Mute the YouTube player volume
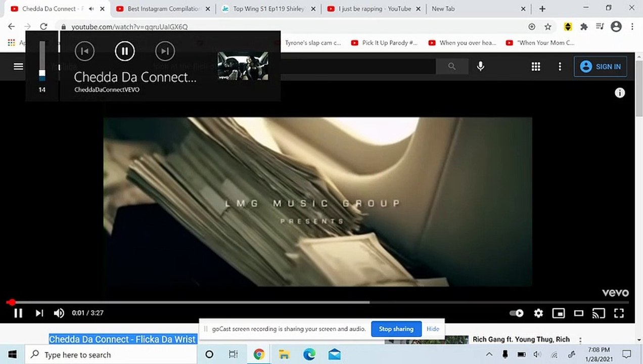Screen dimensions: 643x364 point(59,313)
